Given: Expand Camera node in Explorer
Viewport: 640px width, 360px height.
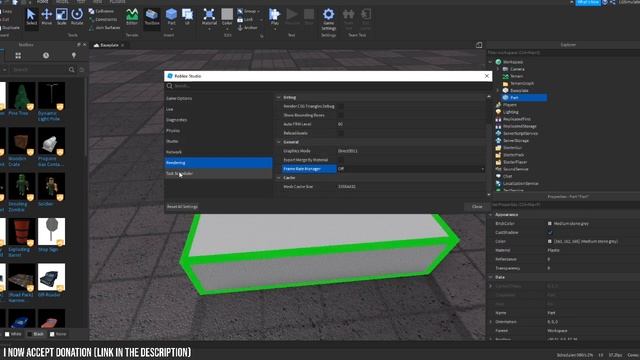Looking at the screenshot, I should (498, 69).
